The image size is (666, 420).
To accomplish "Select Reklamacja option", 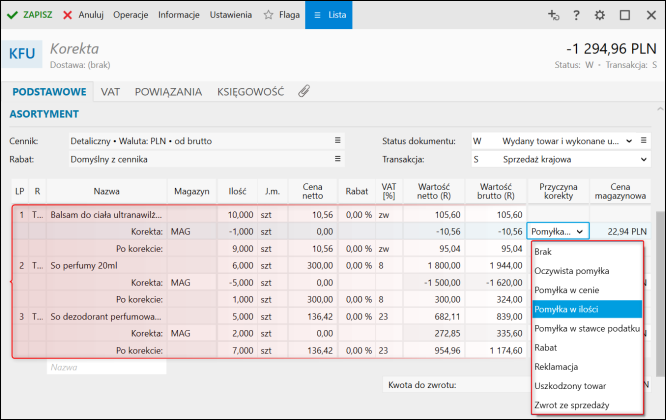I will point(587,367).
